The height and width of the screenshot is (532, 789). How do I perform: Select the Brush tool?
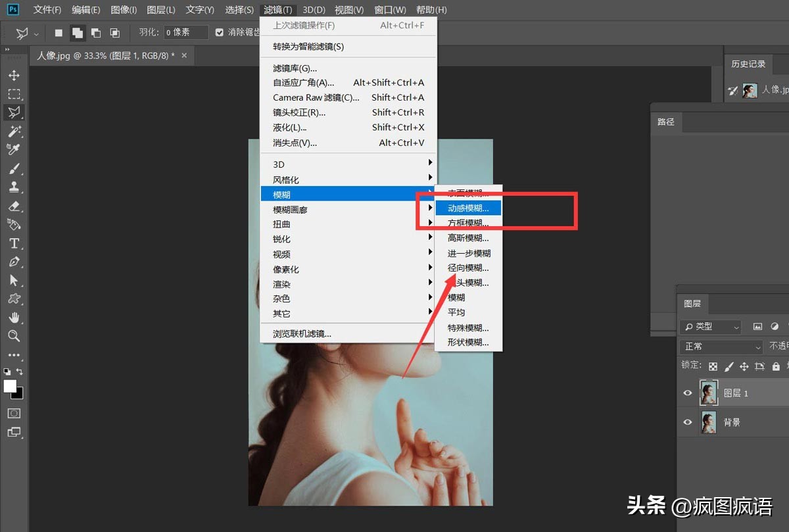14,168
